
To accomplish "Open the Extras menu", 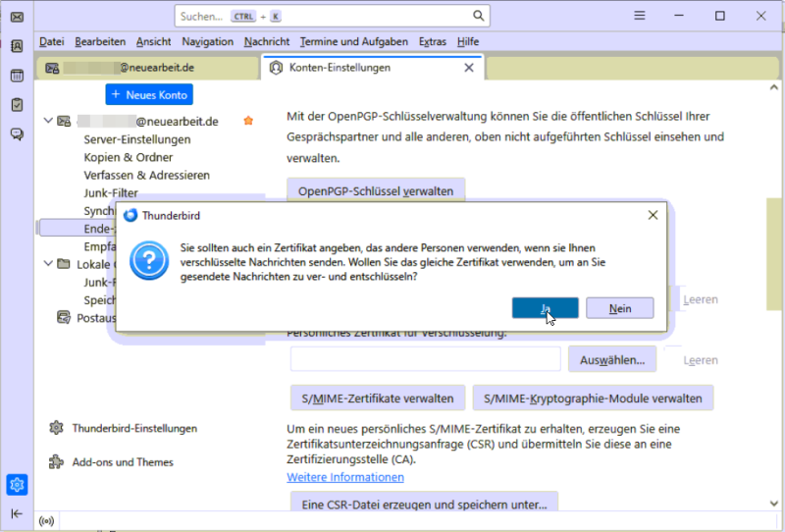I will coord(433,41).
